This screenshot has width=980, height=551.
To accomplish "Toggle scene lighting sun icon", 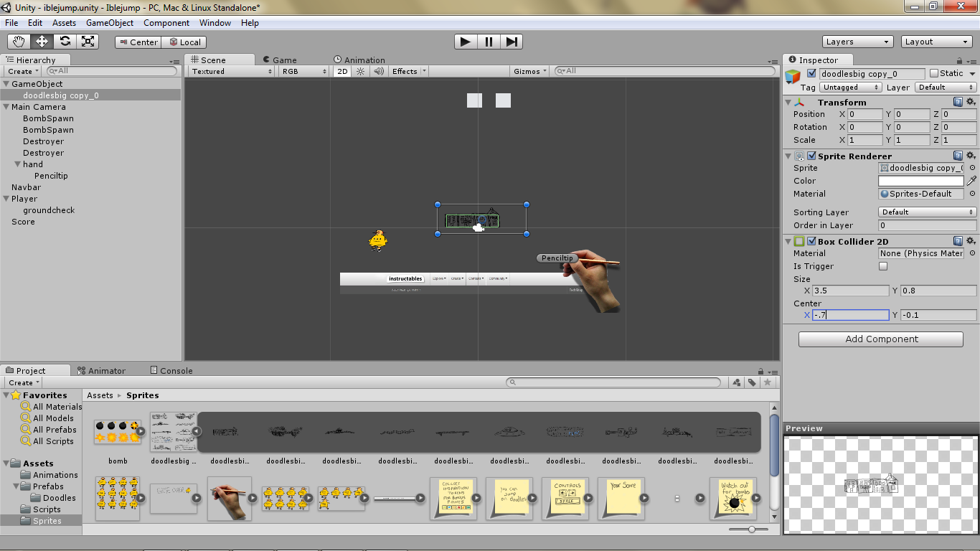I will click(361, 71).
